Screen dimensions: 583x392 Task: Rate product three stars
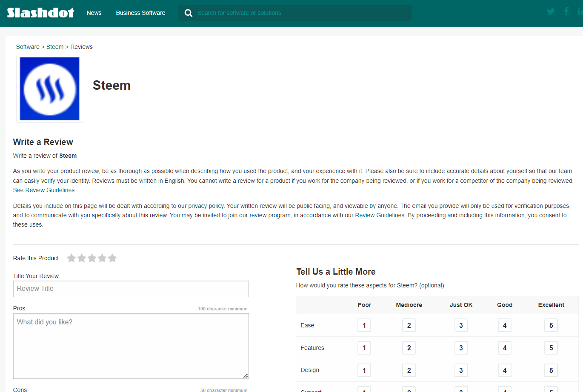(92, 258)
